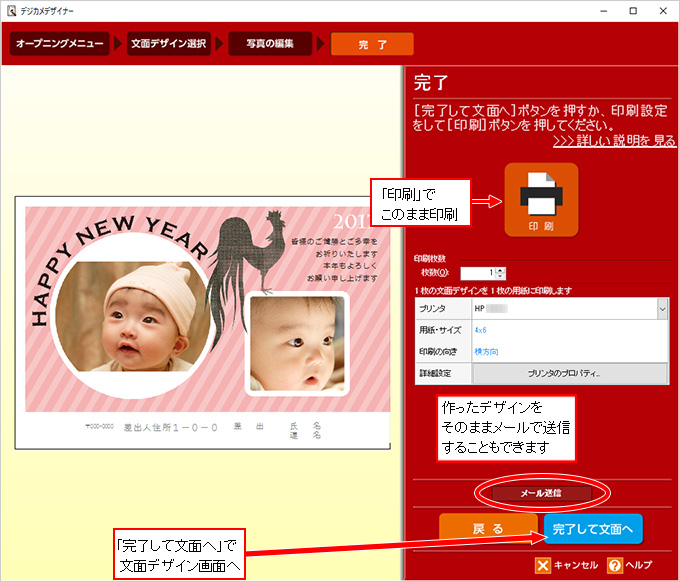The image size is (680, 582).
Task: Go to オープニングメニュー step
Action: click(59, 43)
